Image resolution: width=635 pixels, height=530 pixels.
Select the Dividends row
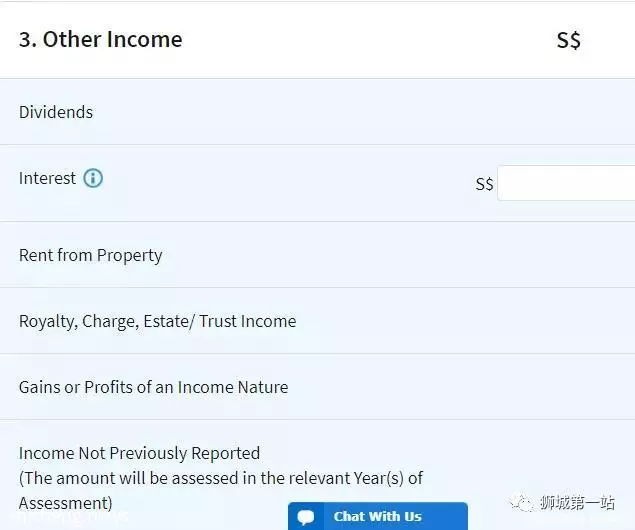(x=318, y=112)
